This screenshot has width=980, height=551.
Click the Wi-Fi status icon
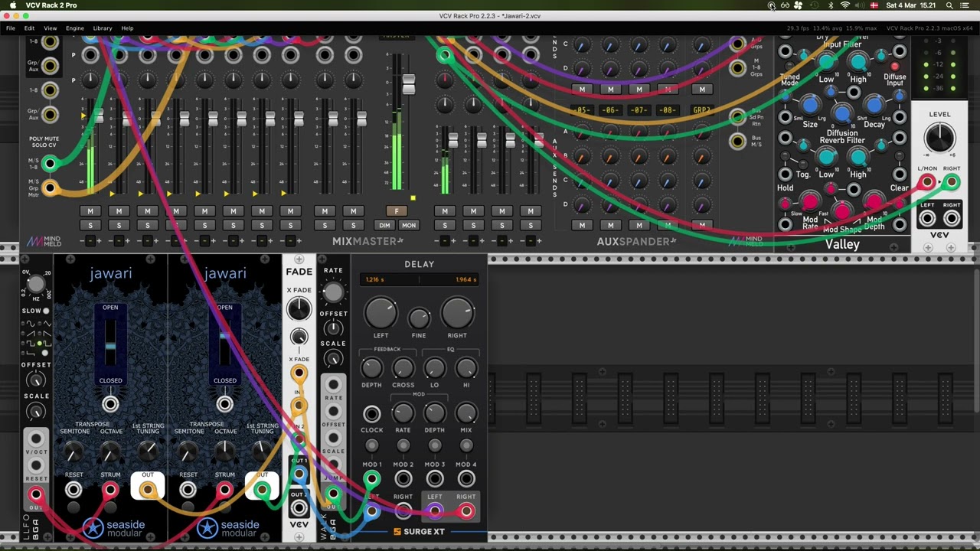click(x=845, y=5)
